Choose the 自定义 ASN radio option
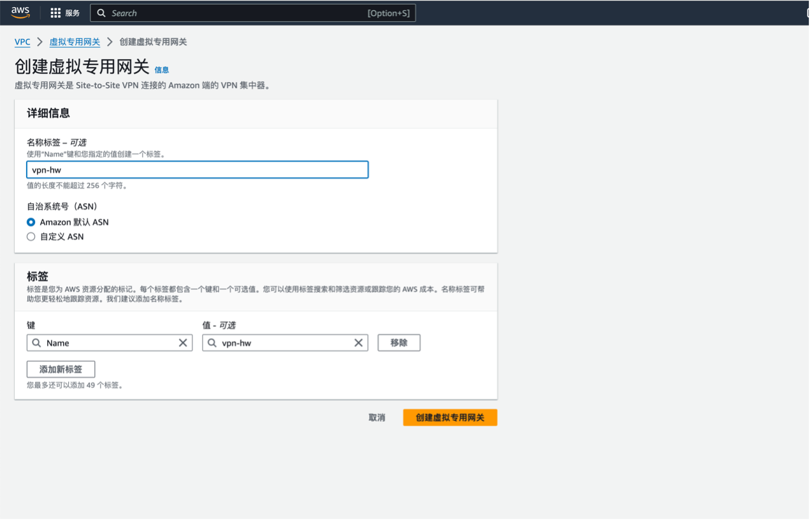 point(31,236)
